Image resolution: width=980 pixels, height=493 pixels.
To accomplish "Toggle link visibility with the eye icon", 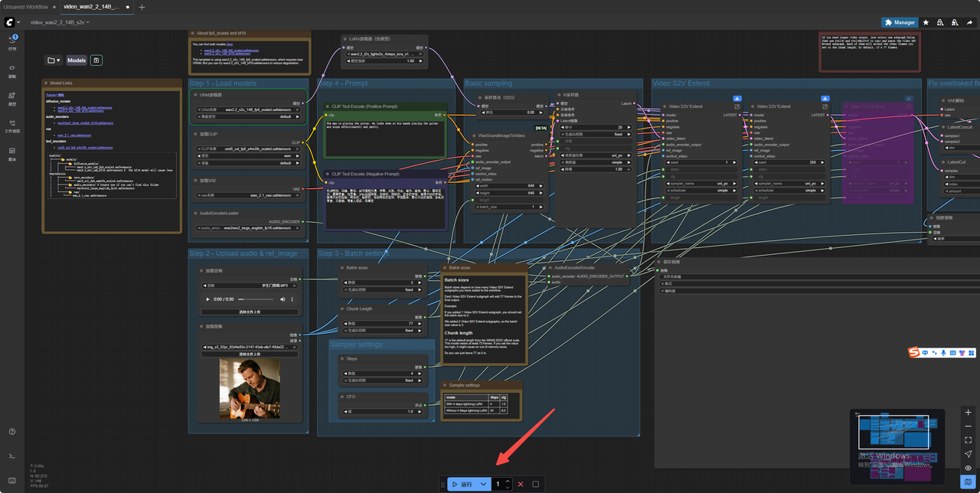I will [969, 468].
